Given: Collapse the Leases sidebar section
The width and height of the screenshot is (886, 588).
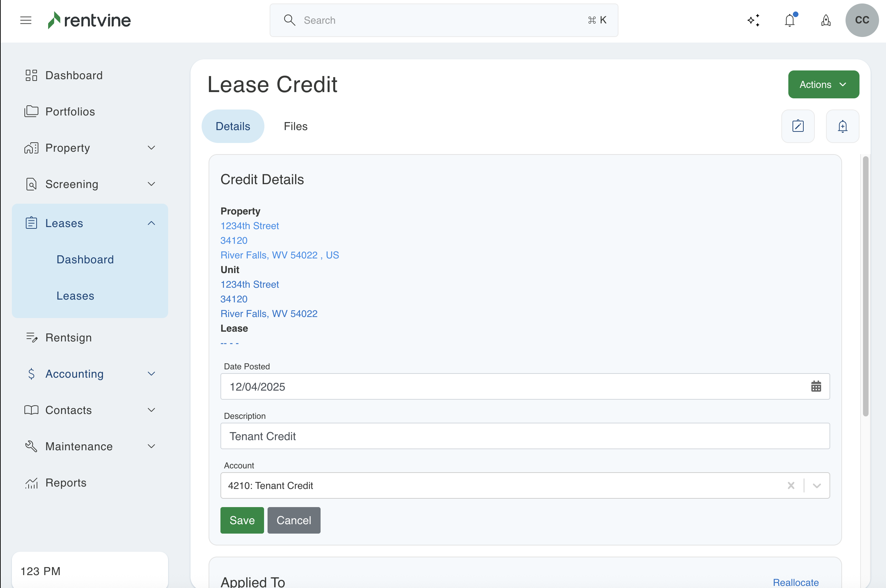Looking at the screenshot, I should click(x=151, y=223).
